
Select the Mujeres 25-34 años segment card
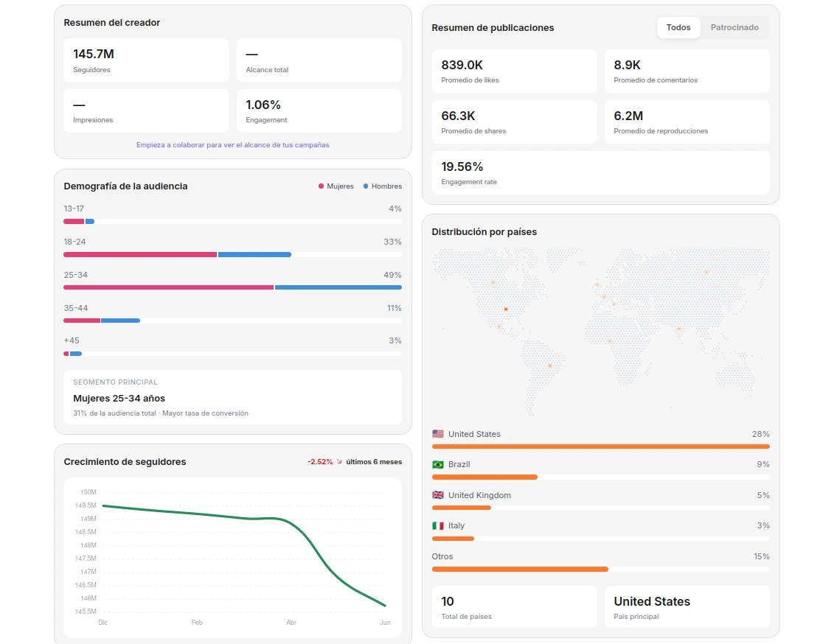(x=232, y=397)
